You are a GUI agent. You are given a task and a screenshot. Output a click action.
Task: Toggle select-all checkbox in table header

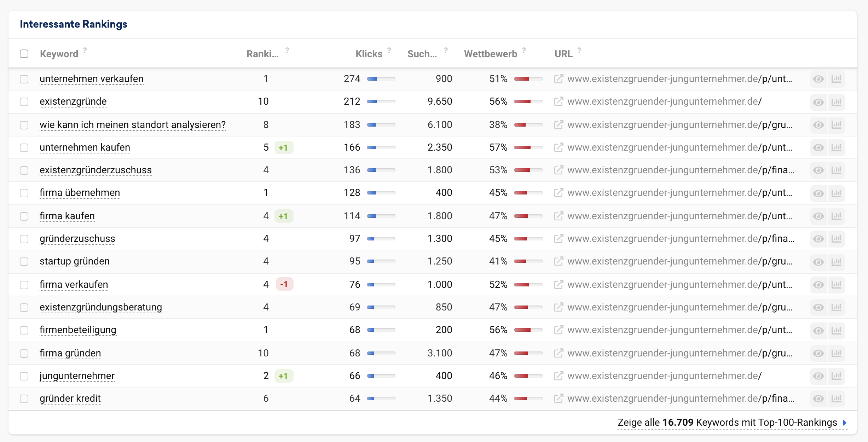pos(24,54)
